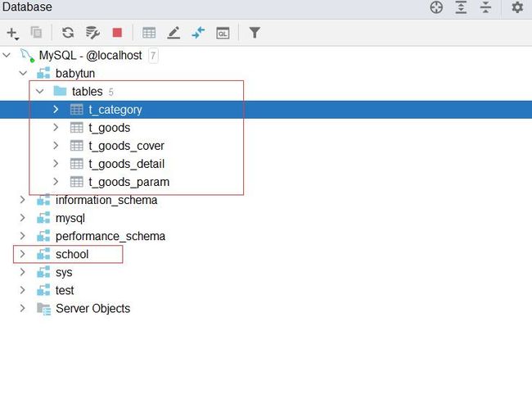Click the t_goods_detail table icon
Image resolution: width=532 pixels, height=408 pixels.
(x=76, y=164)
